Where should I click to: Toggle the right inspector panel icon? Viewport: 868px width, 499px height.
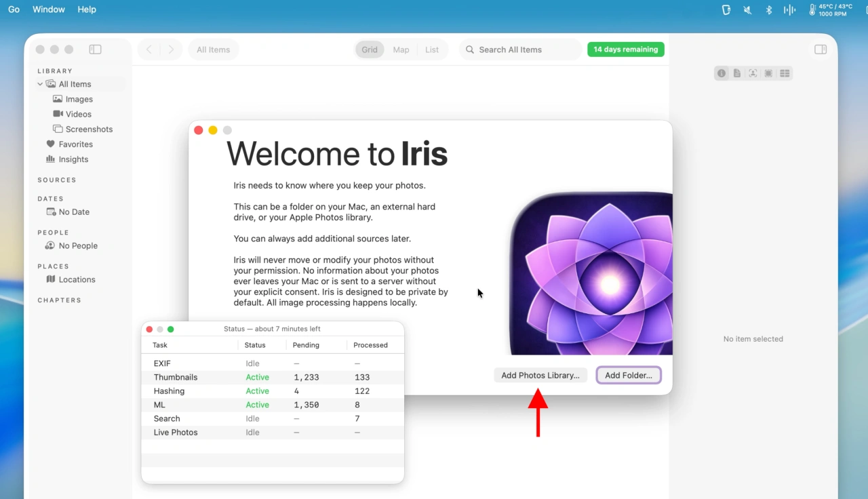click(821, 49)
